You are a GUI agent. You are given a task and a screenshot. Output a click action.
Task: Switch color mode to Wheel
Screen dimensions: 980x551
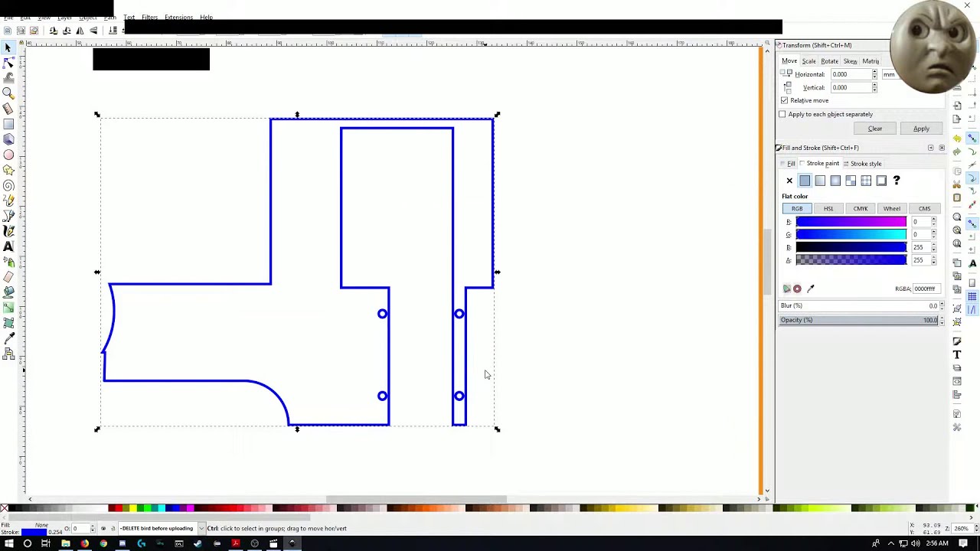click(x=892, y=208)
